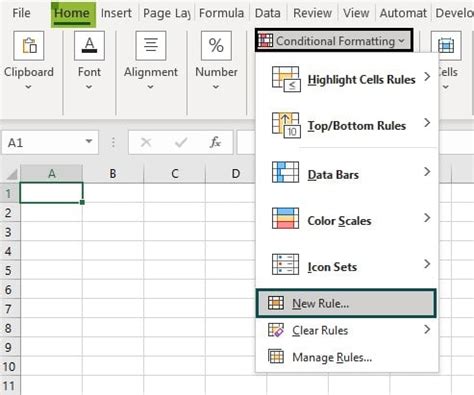The image size is (474, 395).
Task: Open the Data tab
Action: (267, 13)
